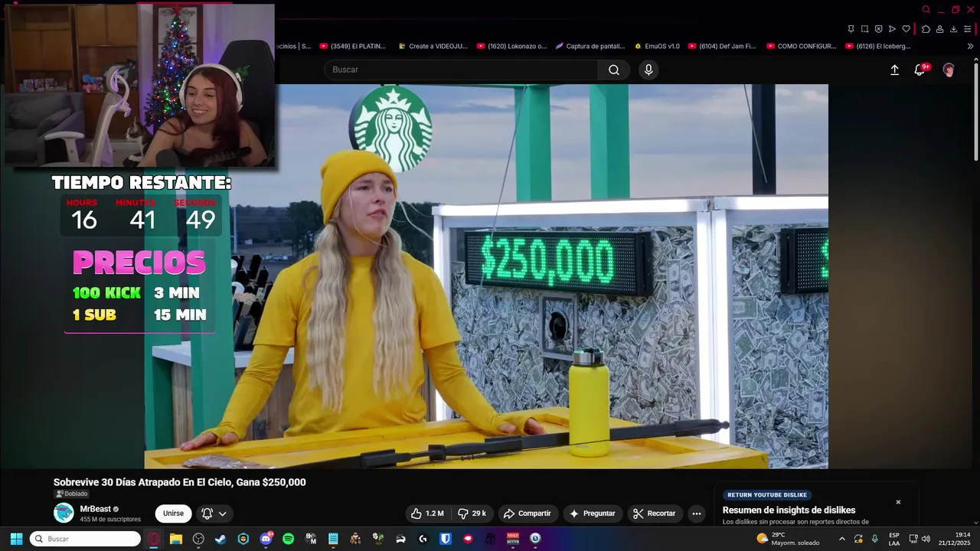Image resolution: width=980 pixels, height=551 pixels.
Task: Open Bitwarden shield taskbar icon
Action: coord(446,539)
